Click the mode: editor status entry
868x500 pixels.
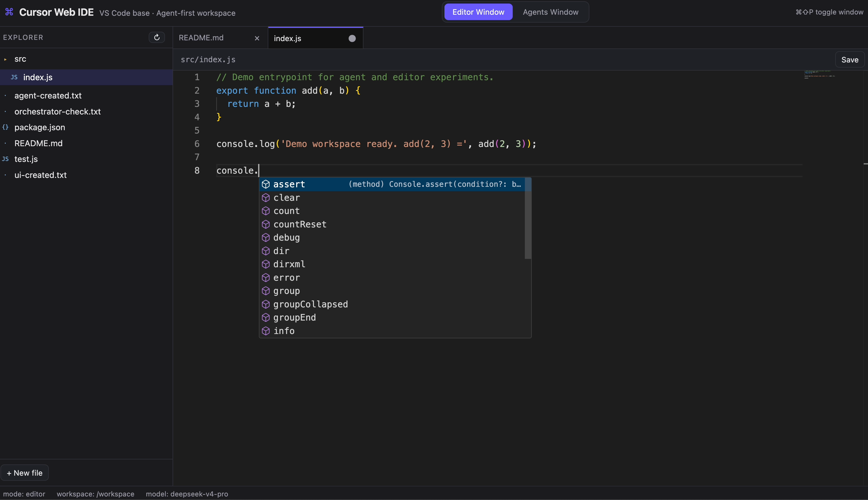pos(24,494)
